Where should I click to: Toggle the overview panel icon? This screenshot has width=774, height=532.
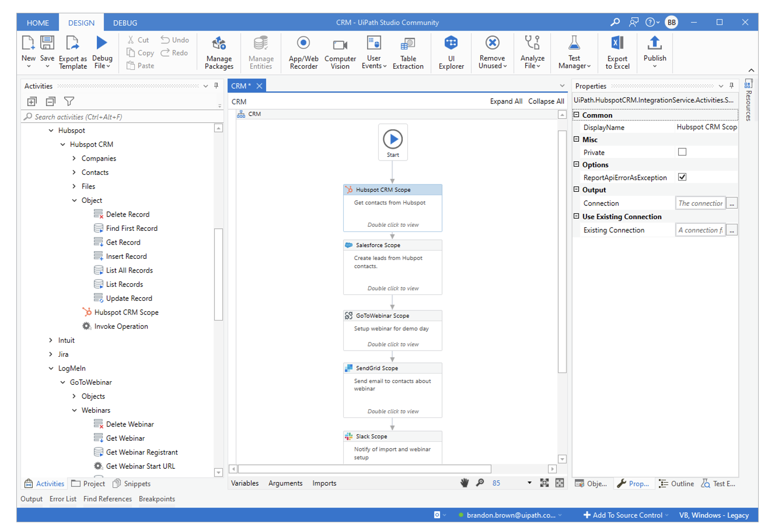tap(559, 483)
